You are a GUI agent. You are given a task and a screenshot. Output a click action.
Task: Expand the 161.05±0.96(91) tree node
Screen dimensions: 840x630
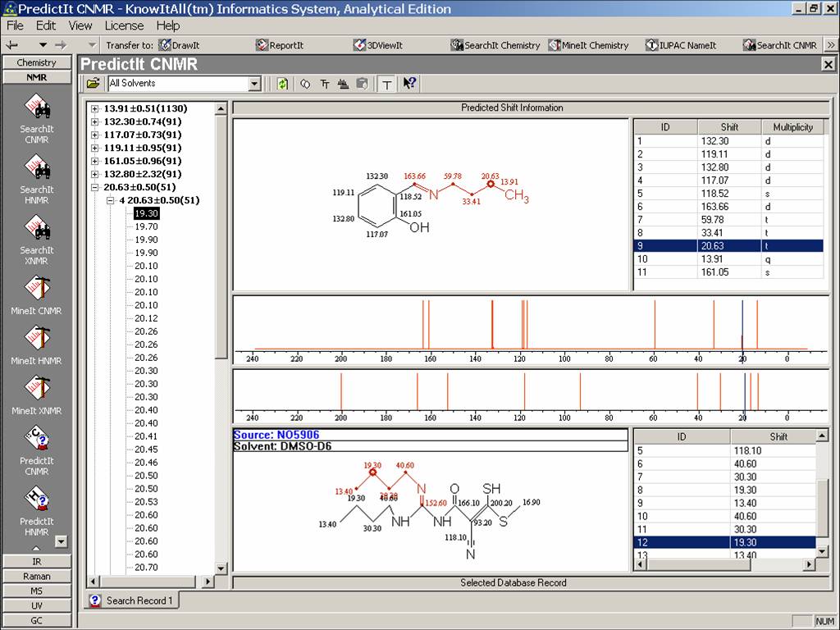pyautogui.click(x=95, y=162)
